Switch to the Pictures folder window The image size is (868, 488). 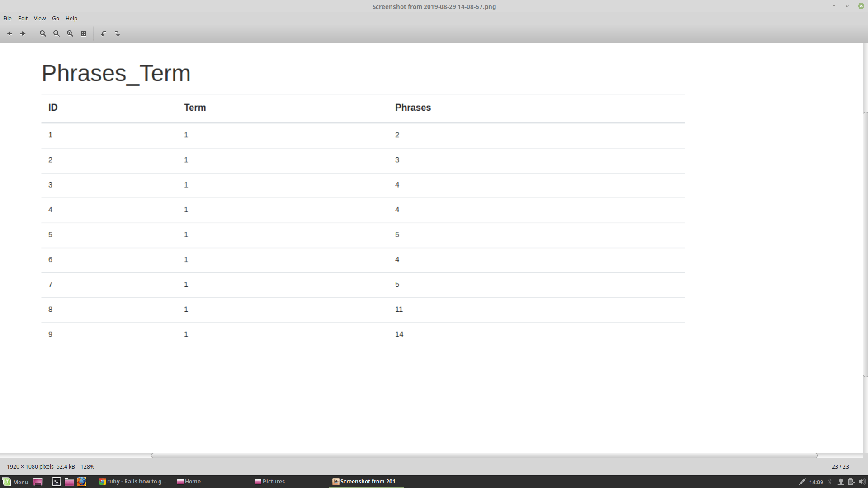[270, 482]
